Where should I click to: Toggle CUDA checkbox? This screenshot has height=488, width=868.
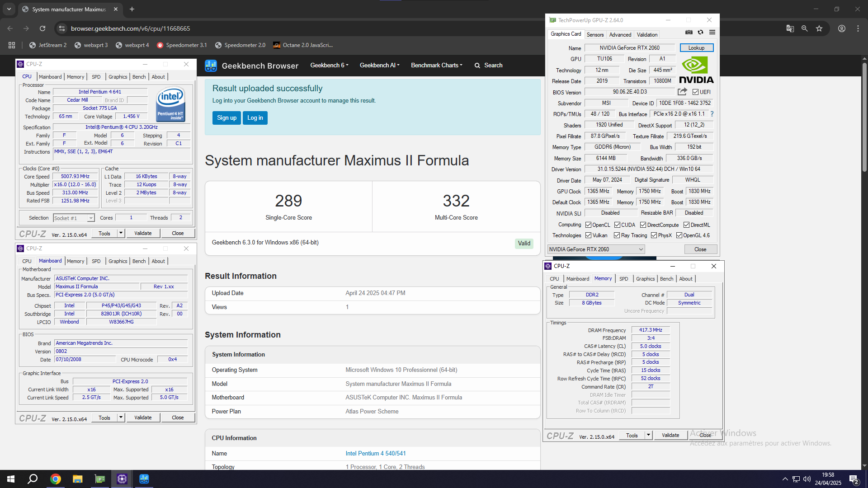point(617,225)
